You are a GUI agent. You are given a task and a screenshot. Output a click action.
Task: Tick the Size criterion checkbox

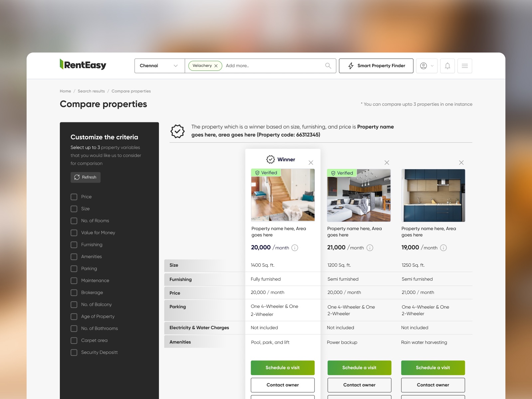[x=74, y=209]
